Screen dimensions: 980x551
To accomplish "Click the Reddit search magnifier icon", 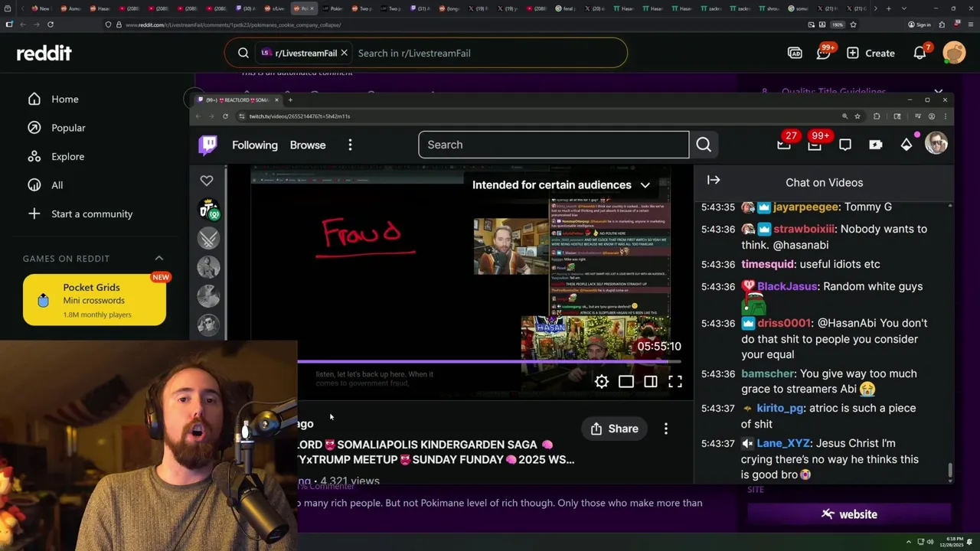I will (243, 53).
